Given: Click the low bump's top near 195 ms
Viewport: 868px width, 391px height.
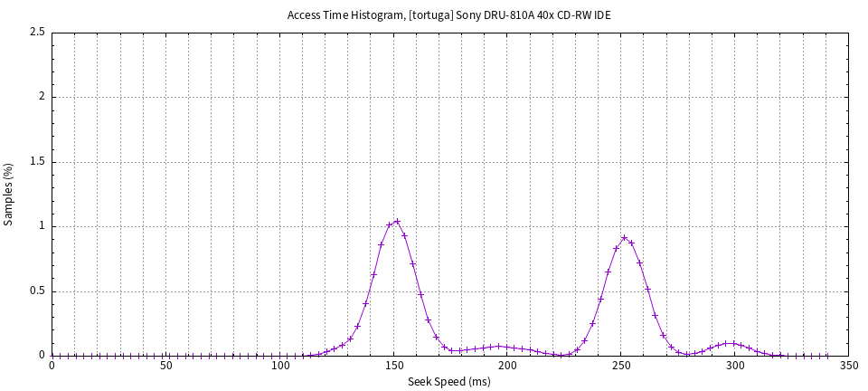Looking at the screenshot, I should pos(498,347).
